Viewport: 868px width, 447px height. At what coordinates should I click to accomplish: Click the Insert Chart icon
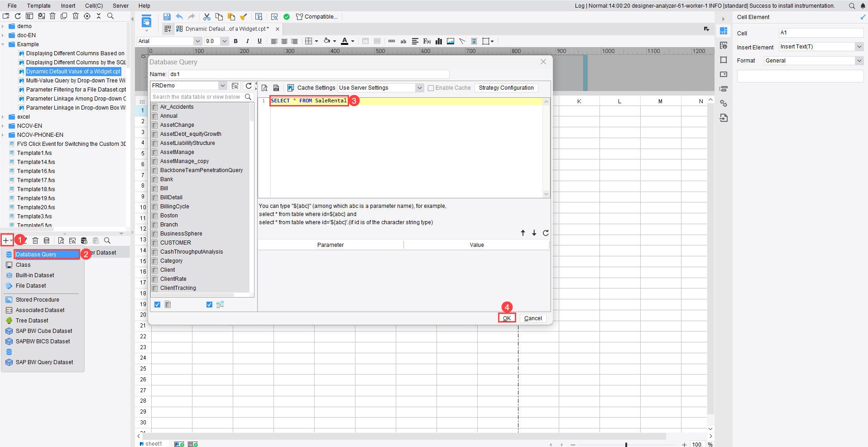pyautogui.click(x=439, y=41)
